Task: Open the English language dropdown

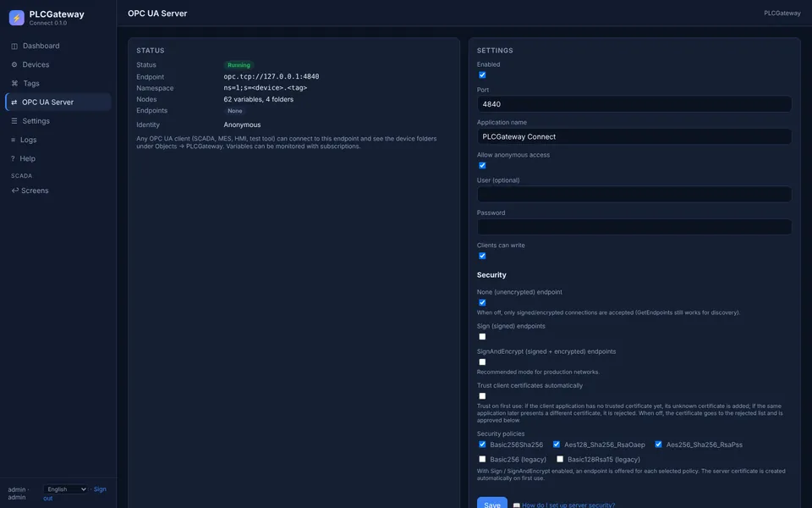Action: point(65,489)
